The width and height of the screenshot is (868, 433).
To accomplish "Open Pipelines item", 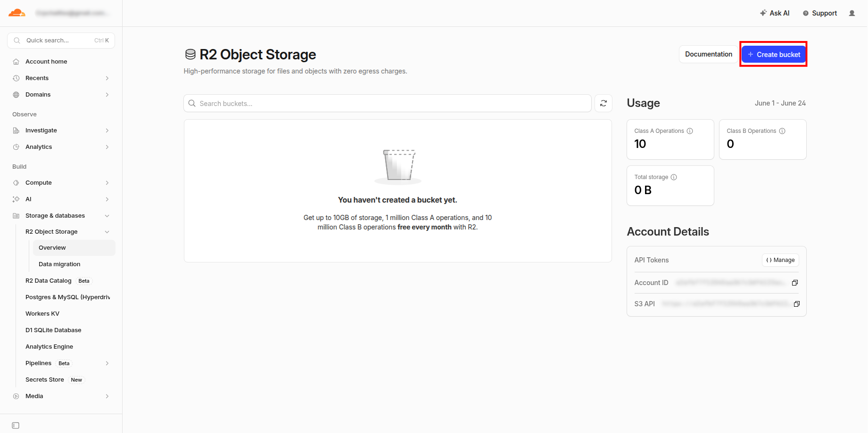I will coord(38,363).
